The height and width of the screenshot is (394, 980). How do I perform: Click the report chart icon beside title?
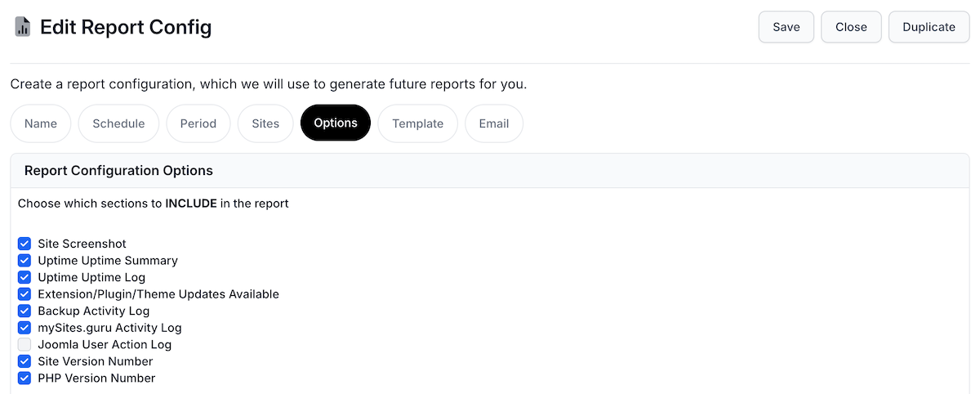tap(23, 27)
